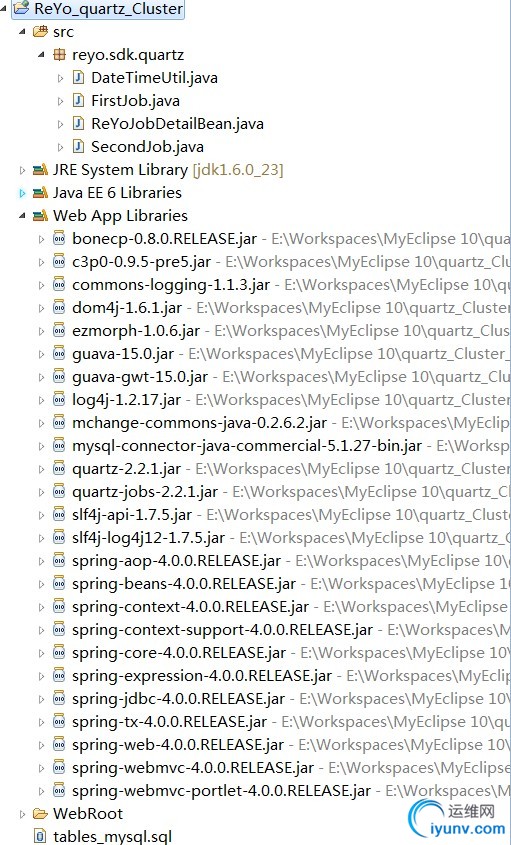Click the FirstJob.java file icon
Viewport: 511px width, 845px height.
point(79,101)
